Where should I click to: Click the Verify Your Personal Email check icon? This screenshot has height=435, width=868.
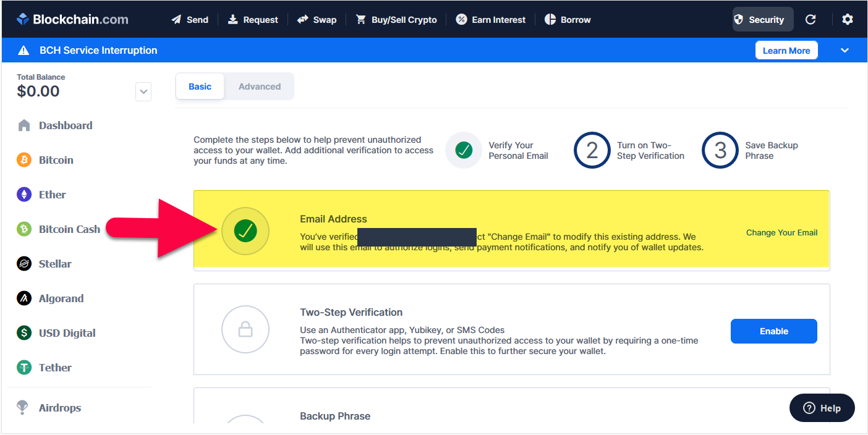tap(464, 150)
